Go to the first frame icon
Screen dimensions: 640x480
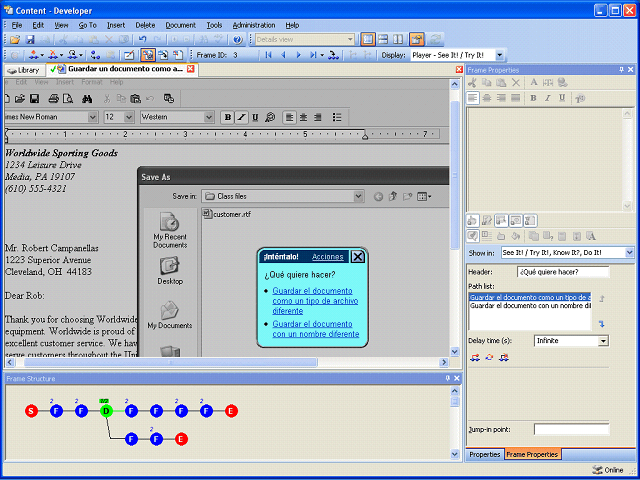coord(268,55)
